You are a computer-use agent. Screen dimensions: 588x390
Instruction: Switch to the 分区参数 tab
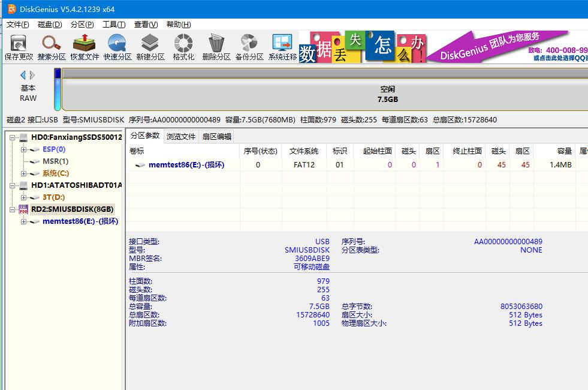pos(145,136)
